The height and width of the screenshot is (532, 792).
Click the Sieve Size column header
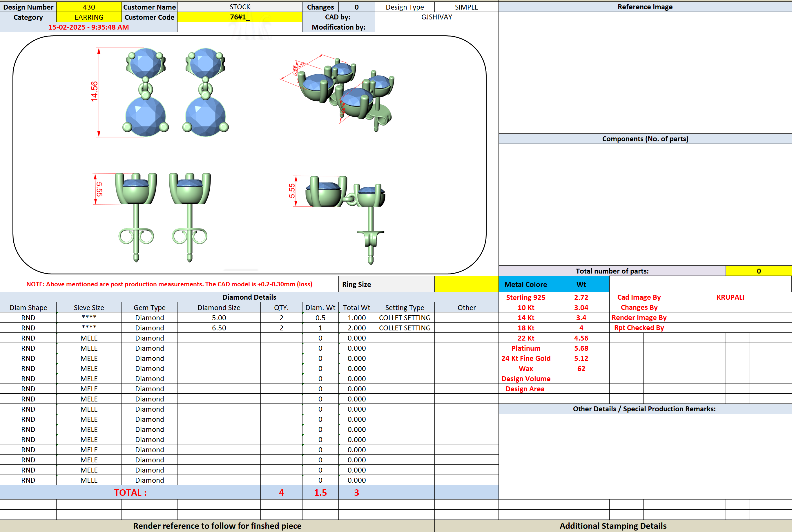pyautogui.click(x=89, y=307)
